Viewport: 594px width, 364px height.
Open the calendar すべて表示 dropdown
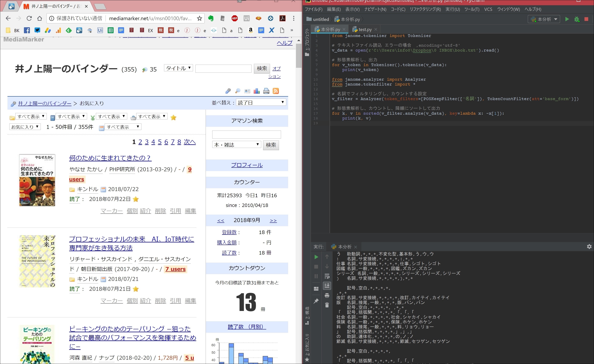coord(123,127)
